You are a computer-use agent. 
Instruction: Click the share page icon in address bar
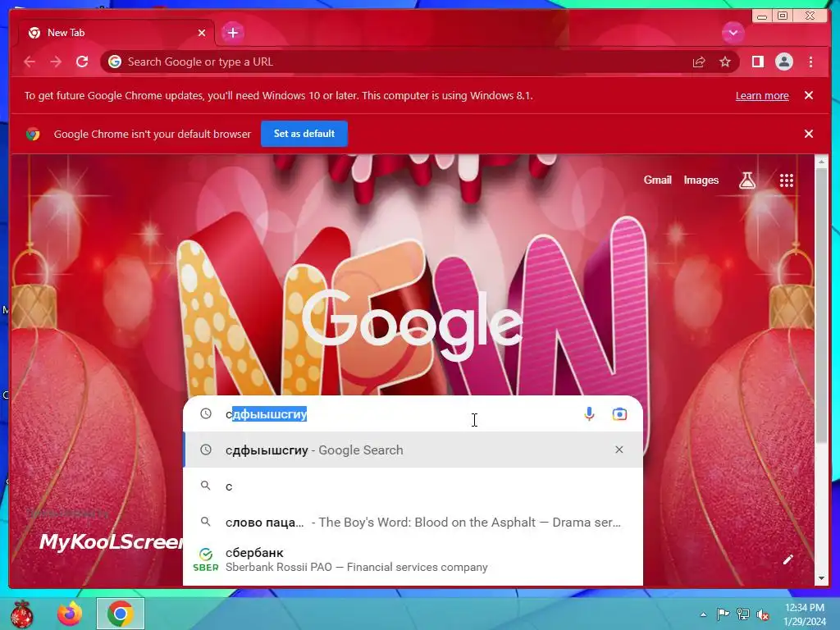[699, 62]
